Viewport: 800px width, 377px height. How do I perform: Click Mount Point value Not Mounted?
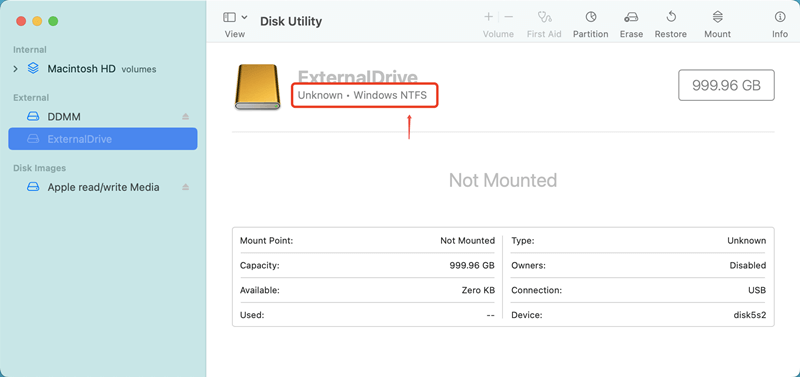467,240
